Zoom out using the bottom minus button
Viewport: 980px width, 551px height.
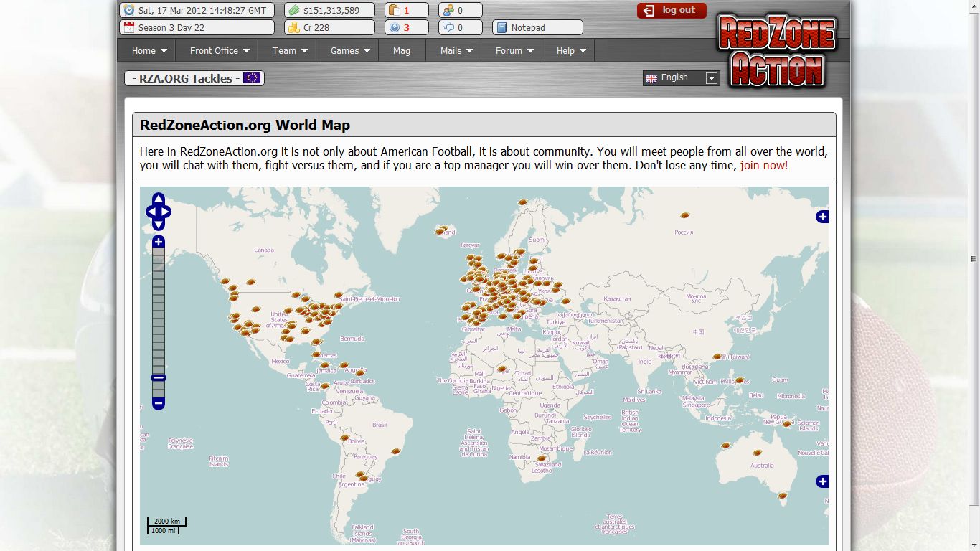click(159, 403)
